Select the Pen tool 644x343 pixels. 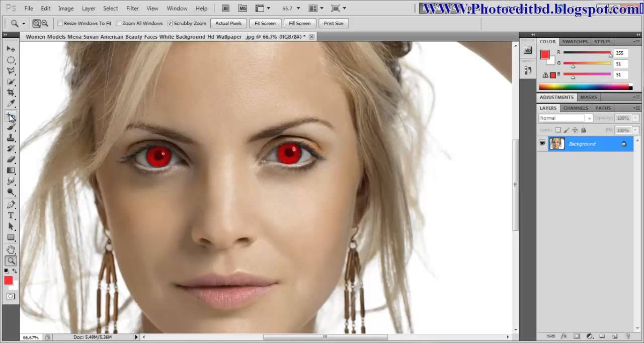(11, 205)
